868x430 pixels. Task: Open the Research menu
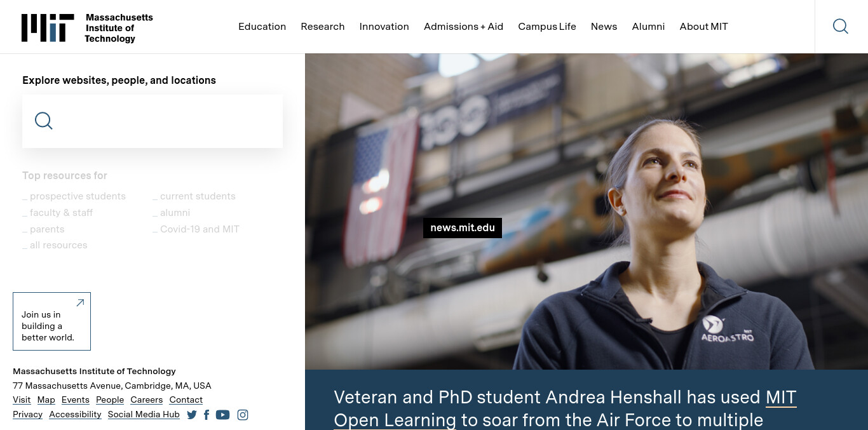pos(323,27)
